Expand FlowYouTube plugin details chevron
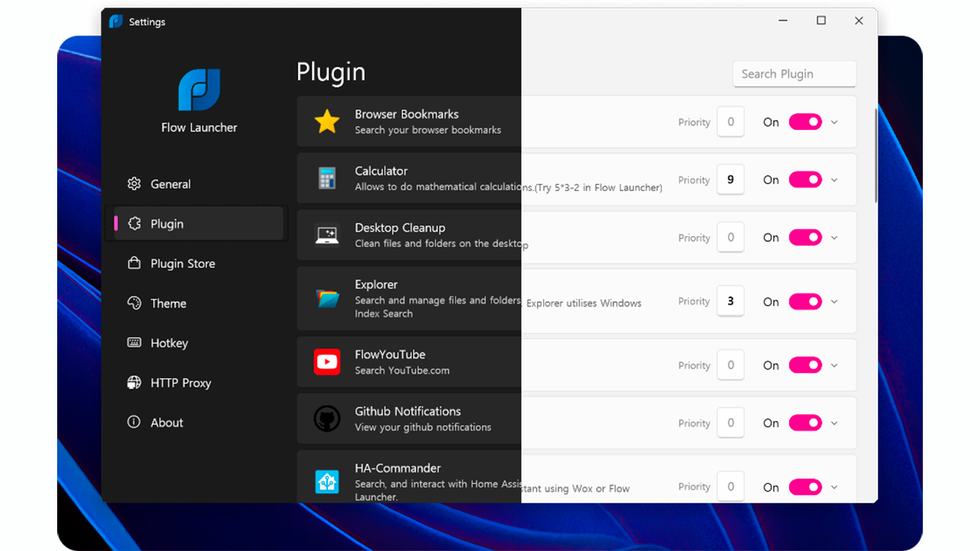980x551 pixels. 834,365
